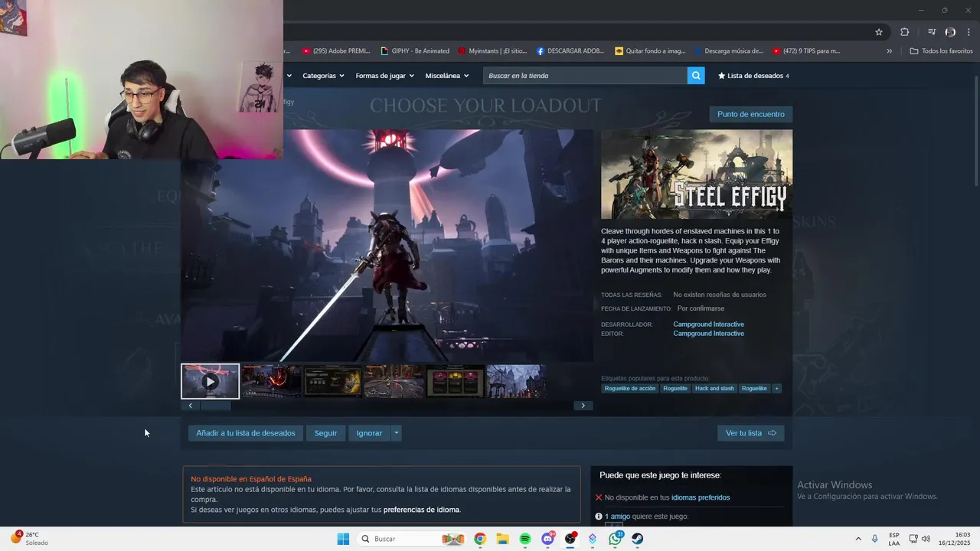The width and height of the screenshot is (980, 551).
Task: Open the weather widget 26°C Soleado
Action: click(x=29, y=538)
